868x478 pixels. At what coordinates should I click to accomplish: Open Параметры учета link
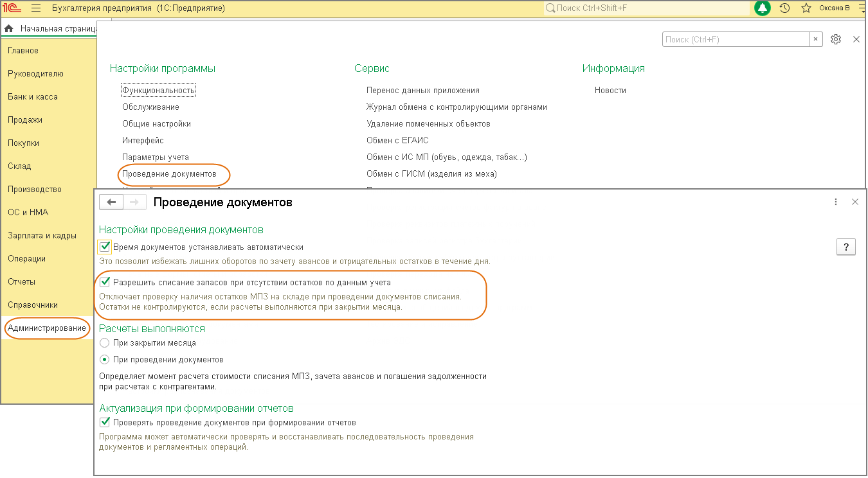point(156,157)
